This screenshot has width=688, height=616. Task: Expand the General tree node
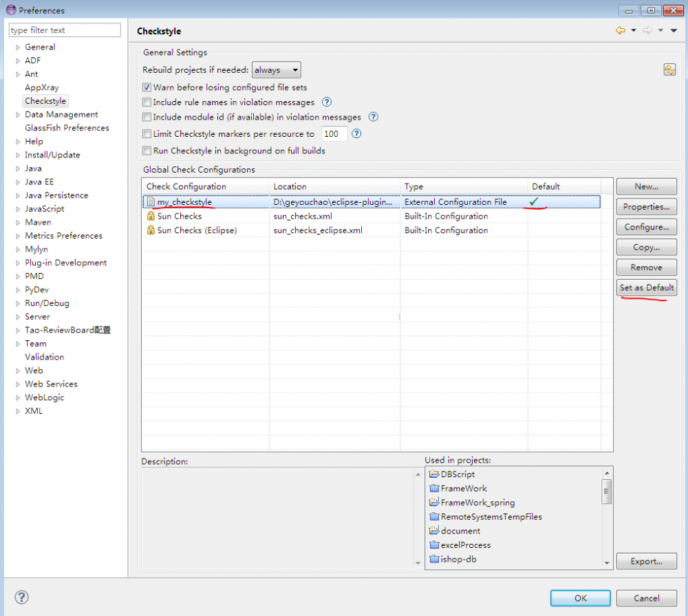click(x=18, y=47)
